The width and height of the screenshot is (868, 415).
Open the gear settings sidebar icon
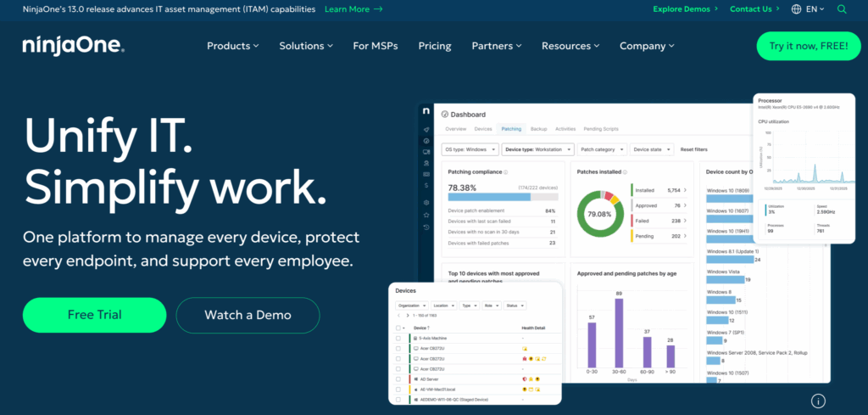click(x=426, y=203)
